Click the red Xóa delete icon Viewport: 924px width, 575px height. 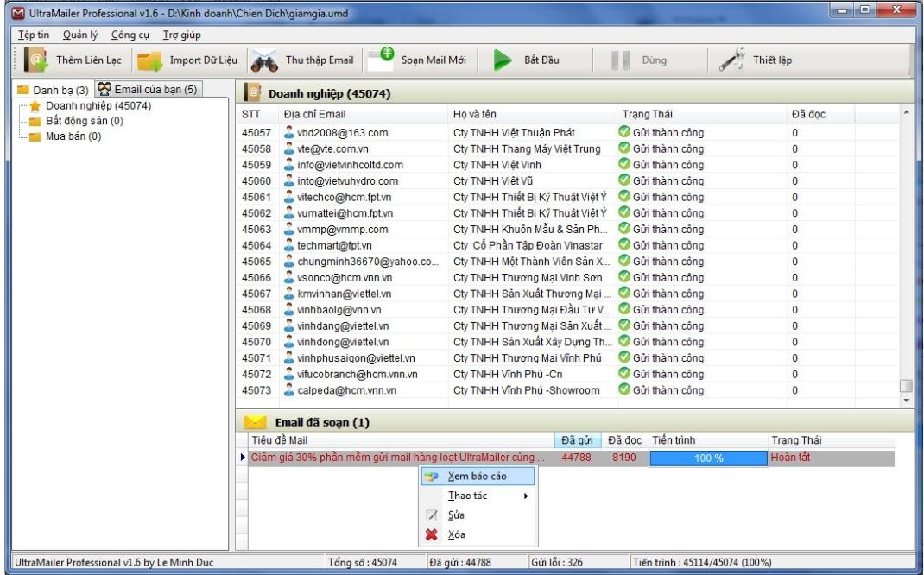434,534
